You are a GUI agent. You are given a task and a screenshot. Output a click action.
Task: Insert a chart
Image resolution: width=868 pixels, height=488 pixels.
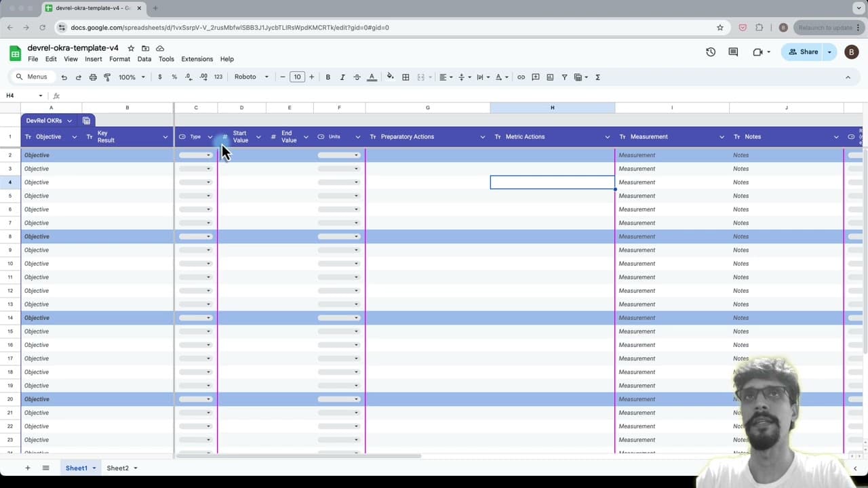click(x=550, y=77)
